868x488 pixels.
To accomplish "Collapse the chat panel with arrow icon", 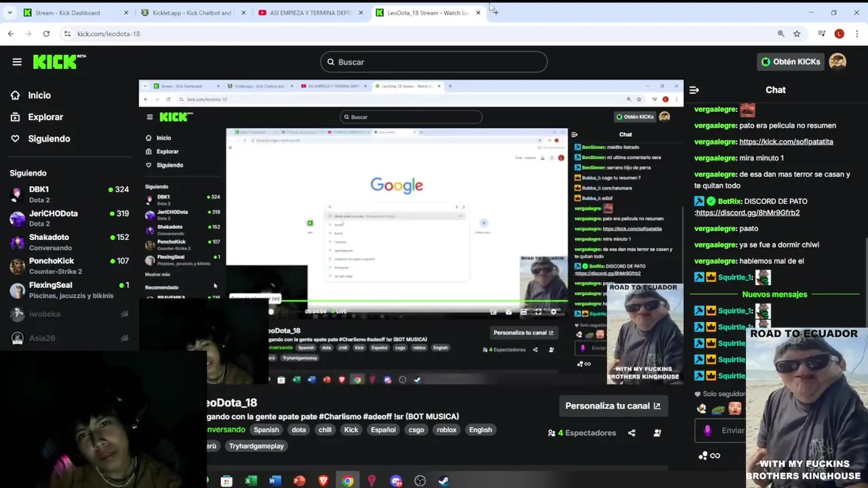I will [x=694, y=90].
